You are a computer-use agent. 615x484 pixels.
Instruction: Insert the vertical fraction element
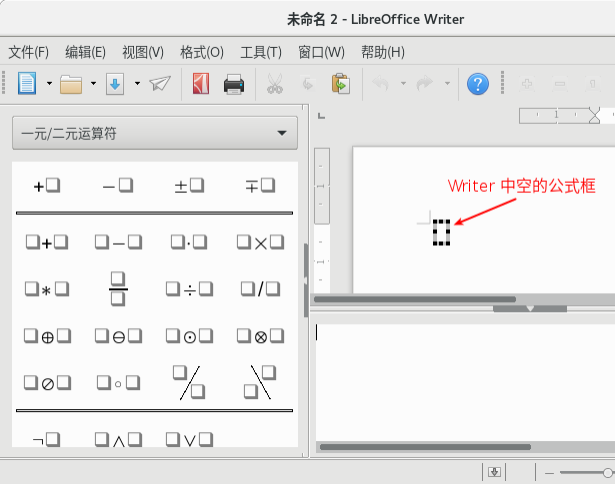118,289
